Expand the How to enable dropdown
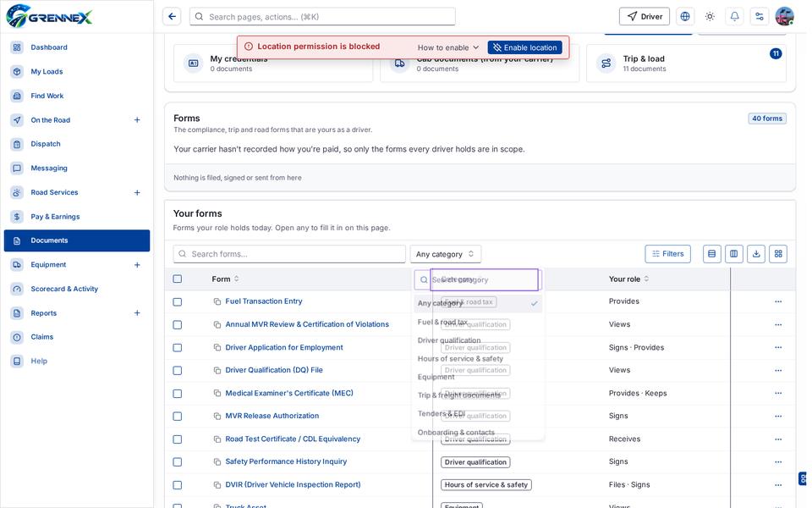Image resolution: width=812 pixels, height=508 pixels. tap(448, 47)
